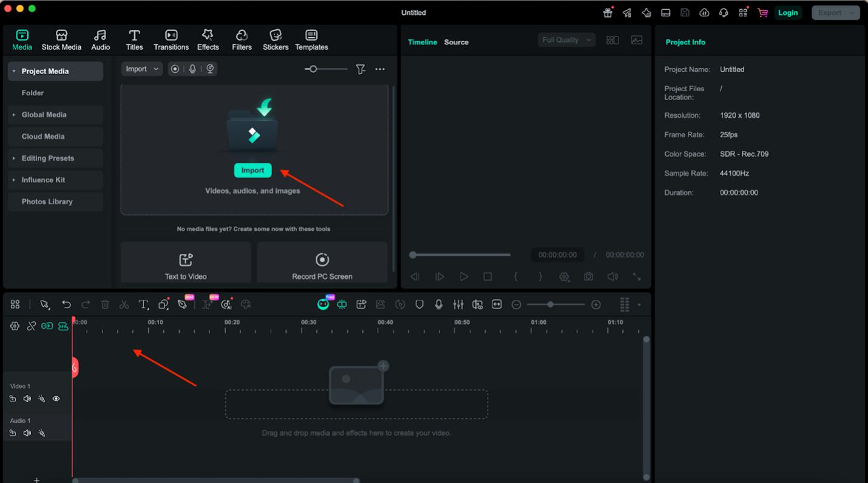This screenshot has height=483, width=868.
Task: Open the audio mixer icon
Action: point(458,304)
